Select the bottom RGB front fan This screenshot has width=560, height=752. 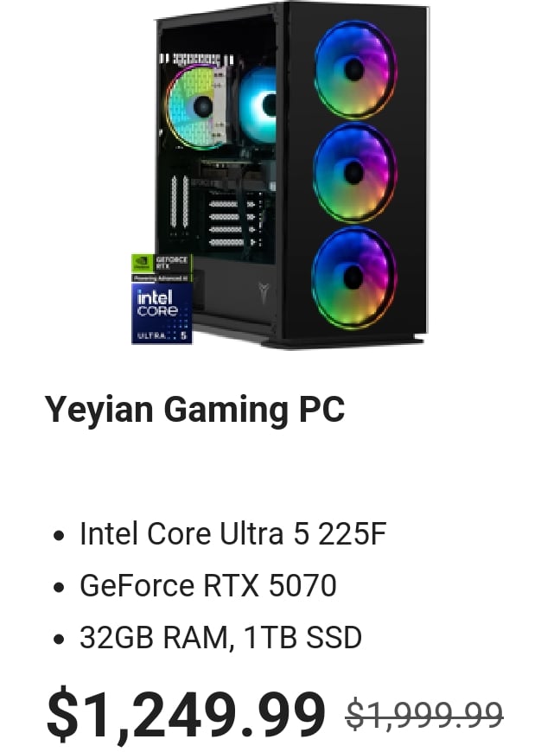(354, 277)
